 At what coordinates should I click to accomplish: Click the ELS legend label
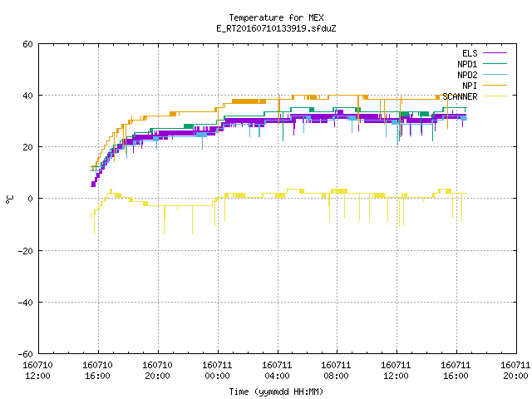470,53
